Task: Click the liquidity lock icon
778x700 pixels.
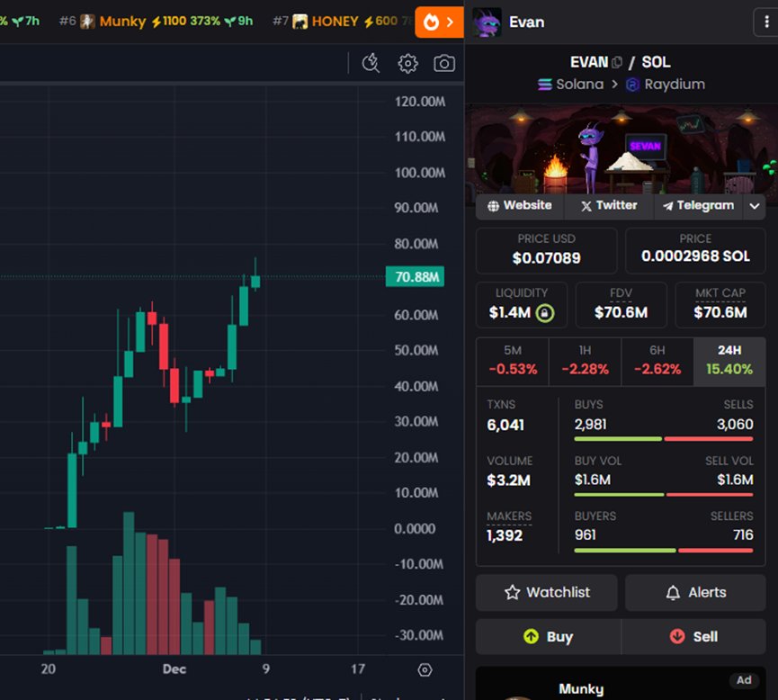Action: pyautogui.click(x=545, y=313)
